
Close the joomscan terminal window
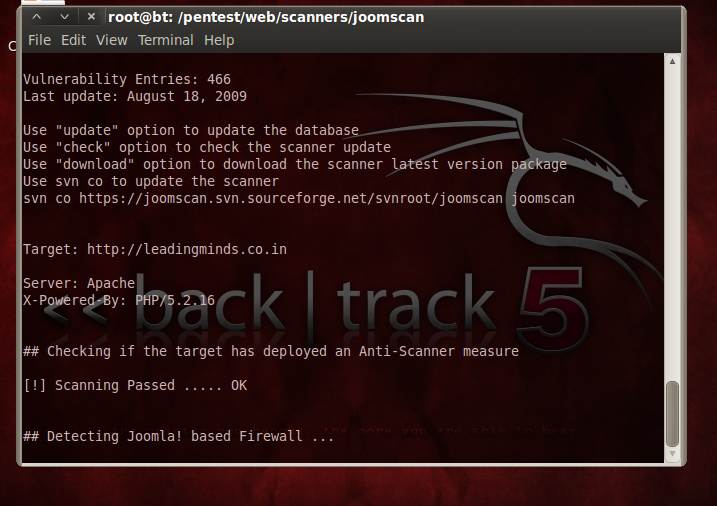[91, 17]
